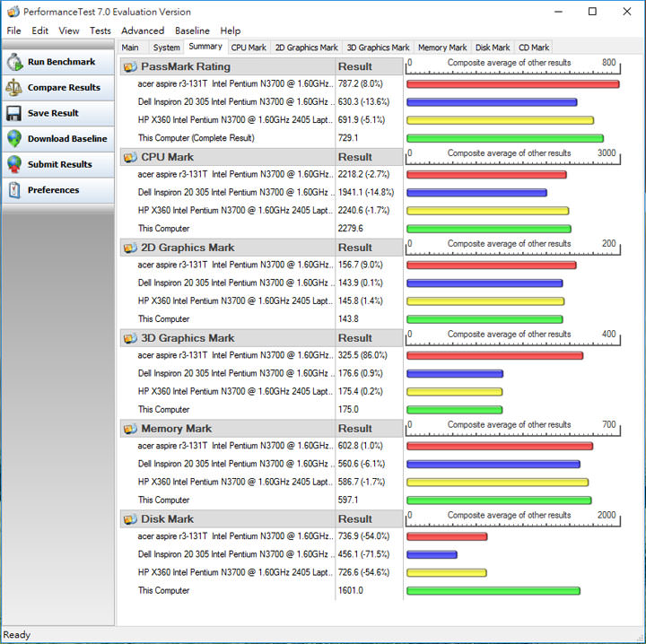The height and width of the screenshot is (644, 646).
Task: Click the Run Benchmark stopwatch icon
Action: [x=14, y=62]
